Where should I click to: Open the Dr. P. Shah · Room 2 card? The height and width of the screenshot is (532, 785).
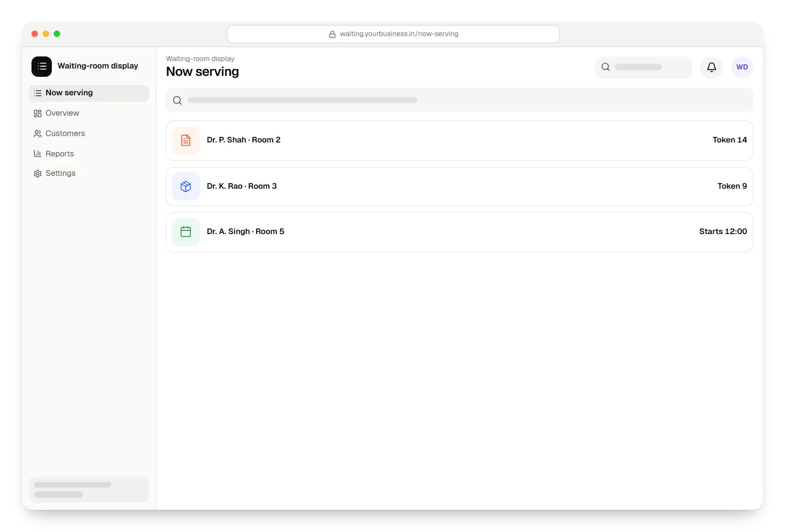pos(460,141)
